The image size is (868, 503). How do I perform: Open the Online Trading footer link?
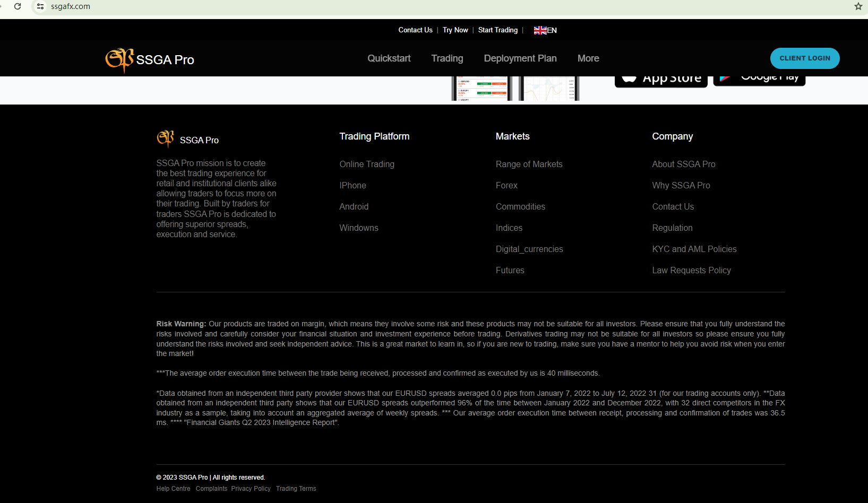pyautogui.click(x=367, y=164)
